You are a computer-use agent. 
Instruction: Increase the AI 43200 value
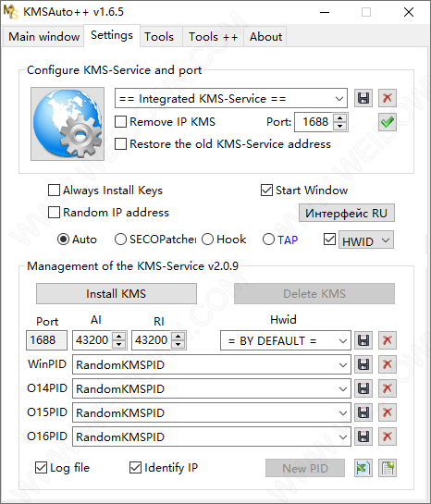119,337
